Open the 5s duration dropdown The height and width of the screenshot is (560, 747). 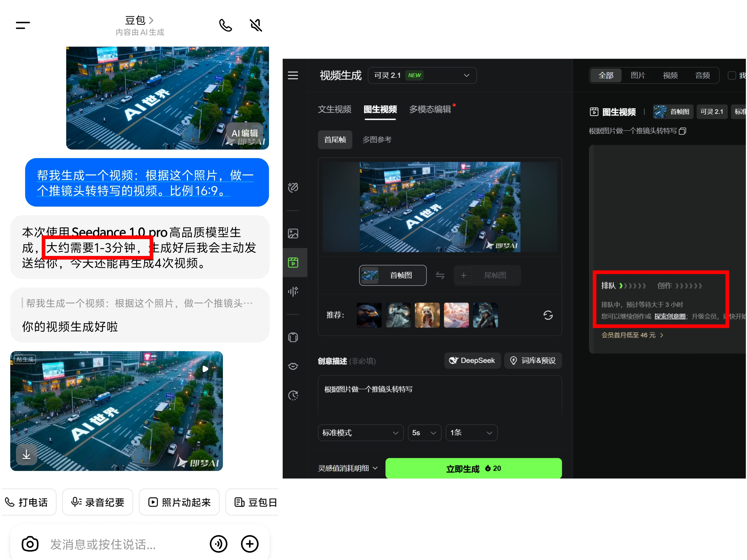(424, 433)
